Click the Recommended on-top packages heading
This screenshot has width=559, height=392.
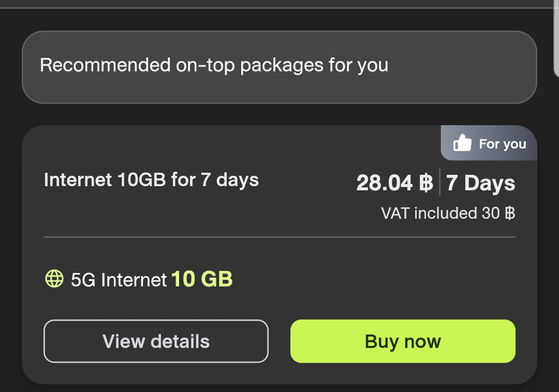(x=214, y=65)
